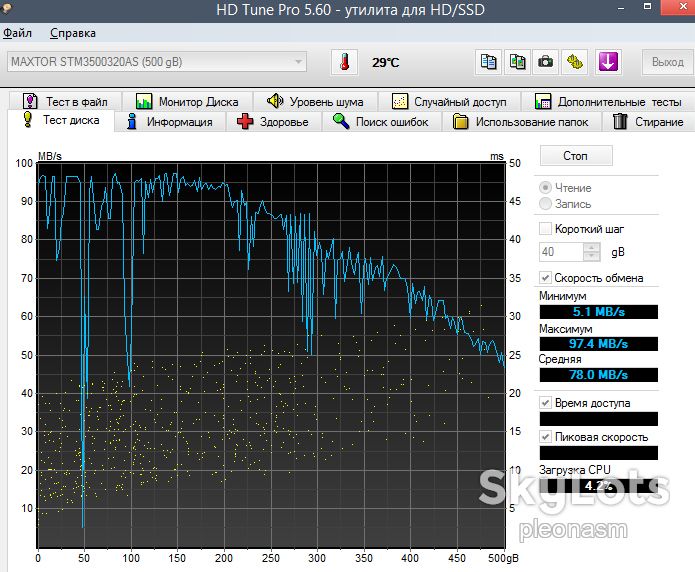Click the purple download arrow icon

point(608,62)
